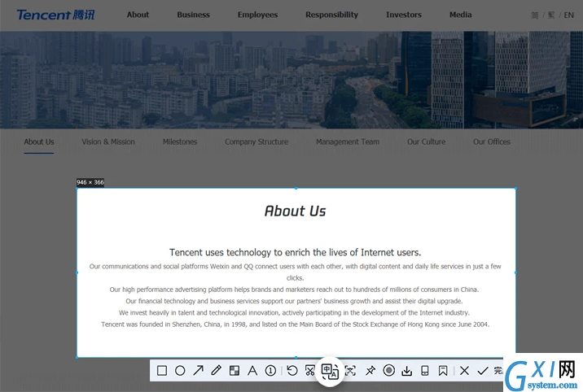Cancel the screenshot with X icon
The width and height of the screenshot is (583, 392).
tap(464, 371)
